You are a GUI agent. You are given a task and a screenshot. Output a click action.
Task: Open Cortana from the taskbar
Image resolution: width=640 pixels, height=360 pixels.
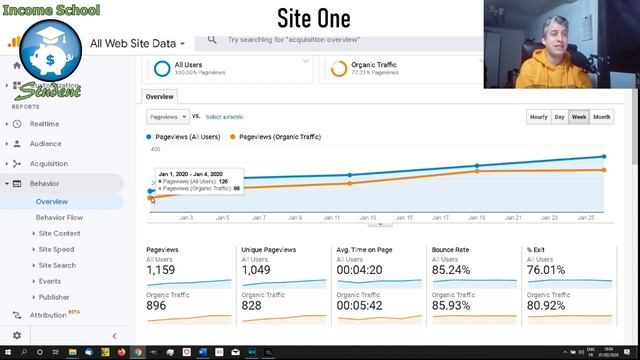[x=40, y=352]
